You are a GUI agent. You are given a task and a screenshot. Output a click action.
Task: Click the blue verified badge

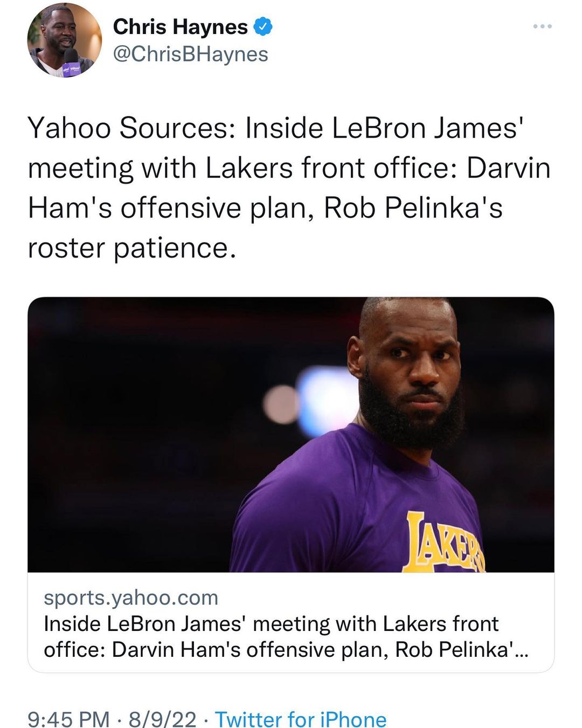[263, 26]
